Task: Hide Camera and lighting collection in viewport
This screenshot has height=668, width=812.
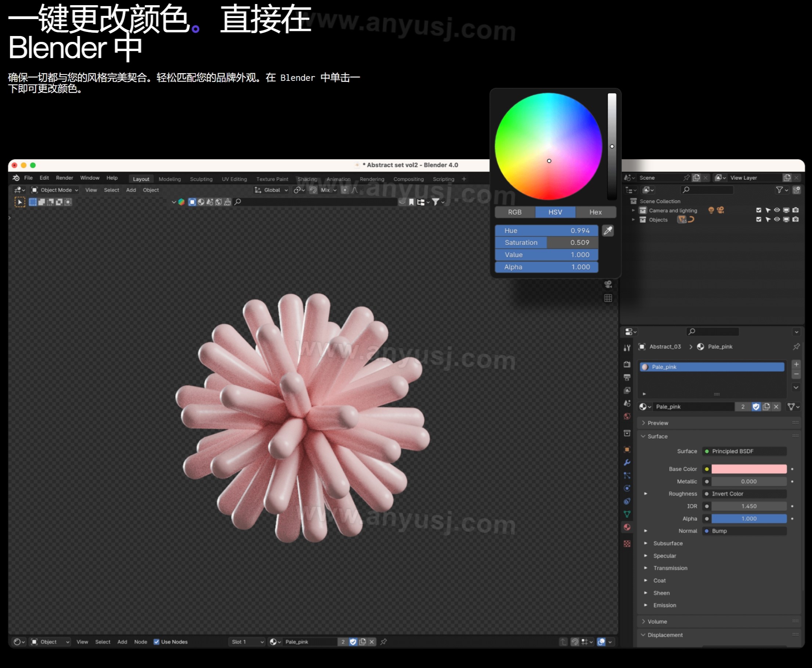Action: tap(777, 210)
